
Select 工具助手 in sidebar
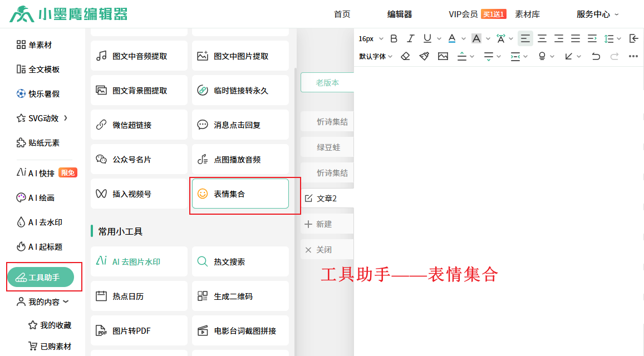pos(41,278)
